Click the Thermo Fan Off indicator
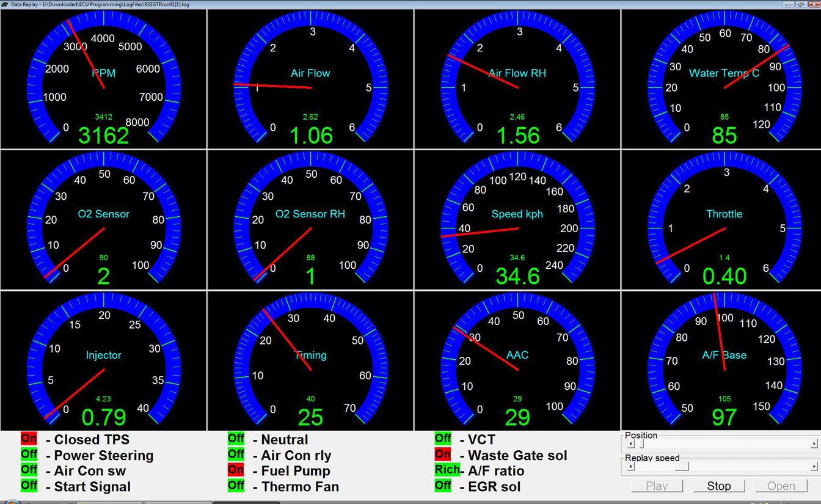The width and height of the screenshot is (821, 504). coord(236,486)
